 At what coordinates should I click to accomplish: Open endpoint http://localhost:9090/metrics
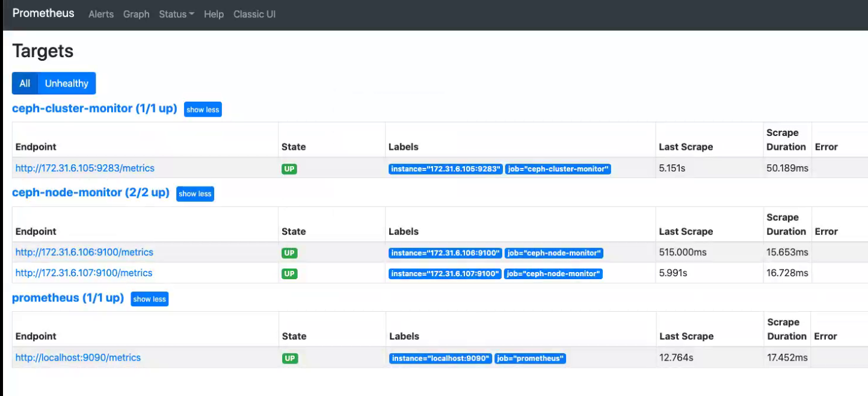point(78,357)
